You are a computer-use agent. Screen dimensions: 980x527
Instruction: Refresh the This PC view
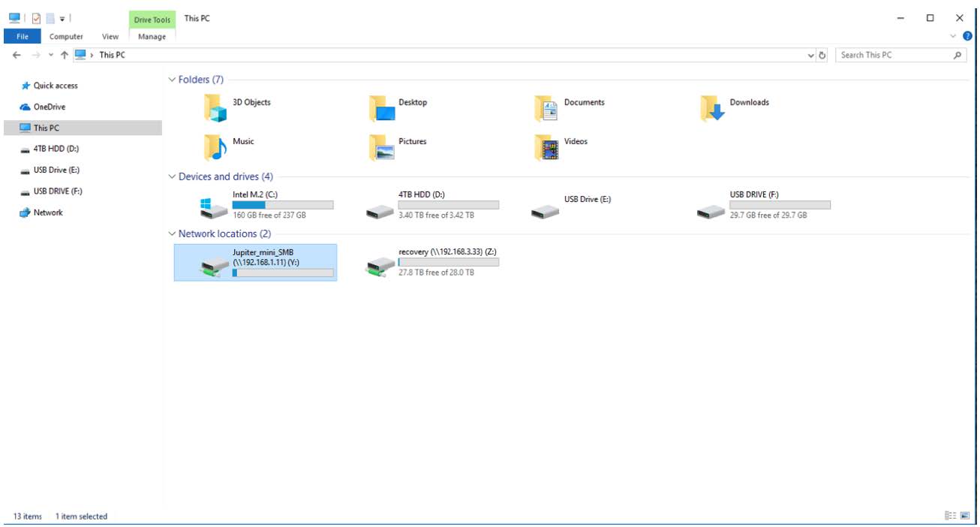point(822,55)
